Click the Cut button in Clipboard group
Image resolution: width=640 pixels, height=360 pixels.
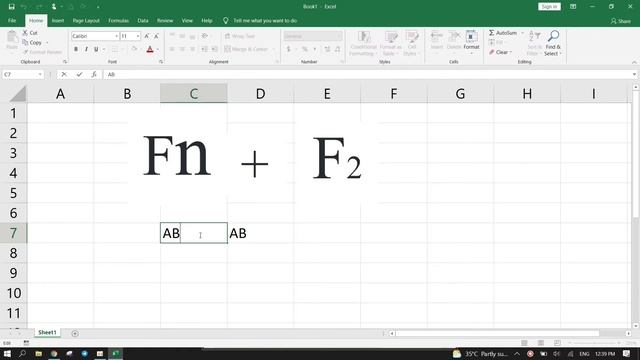point(30,33)
